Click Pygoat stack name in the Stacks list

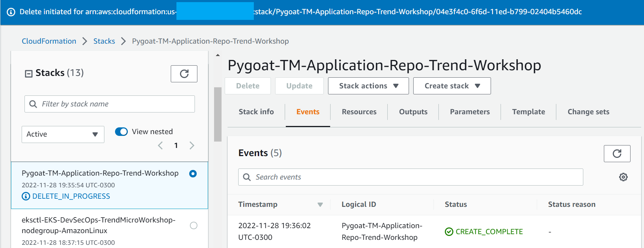pyautogui.click(x=100, y=173)
